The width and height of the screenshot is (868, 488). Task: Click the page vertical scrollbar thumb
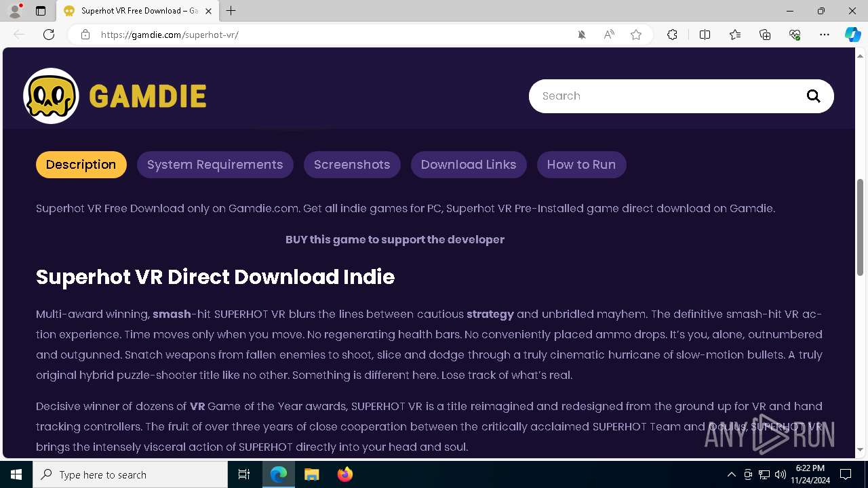tap(860, 227)
